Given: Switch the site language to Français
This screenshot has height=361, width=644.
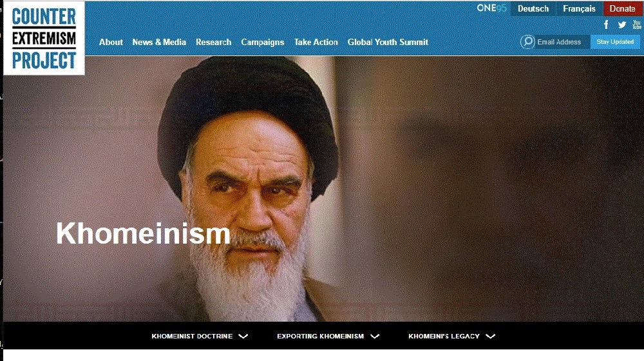Looking at the screenshot, I should [579, 8].
